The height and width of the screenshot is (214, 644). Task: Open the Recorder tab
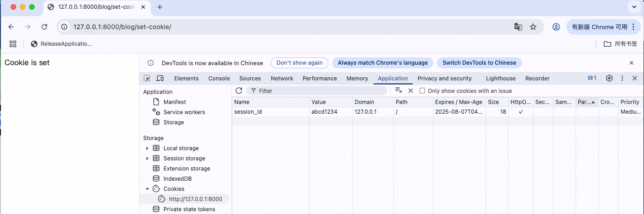[x=537, y=79]
